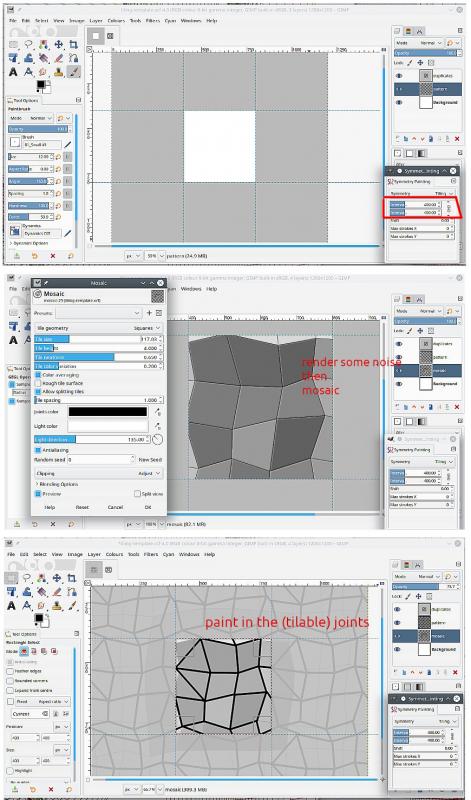The height and width of the screenshot is (800, 471).
Task: Select Crop tool in the top GIMP window
Action: [74, 45]
